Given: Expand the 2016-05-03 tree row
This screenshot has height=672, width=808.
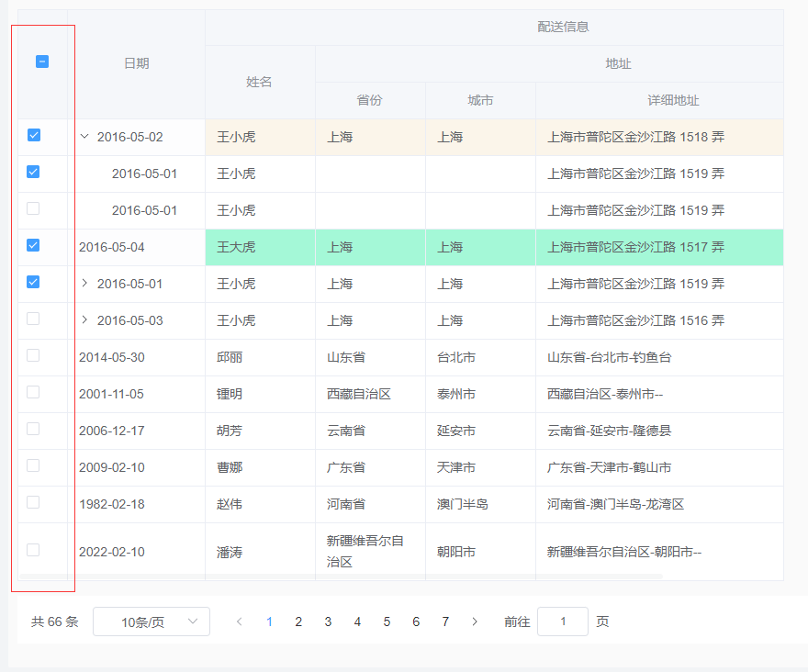Looking at the screenshot, I should 84,319.
